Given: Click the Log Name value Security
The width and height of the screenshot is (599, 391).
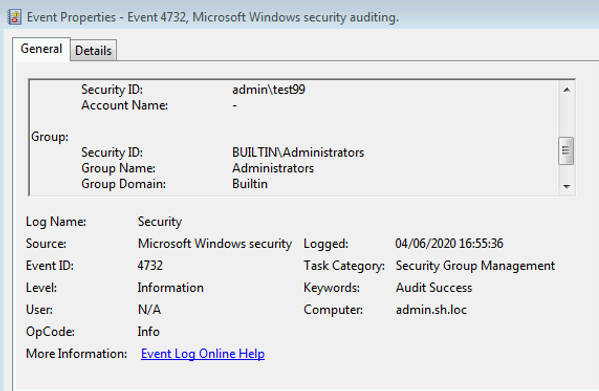Looking at the screenshot, I should coord(160,222).
